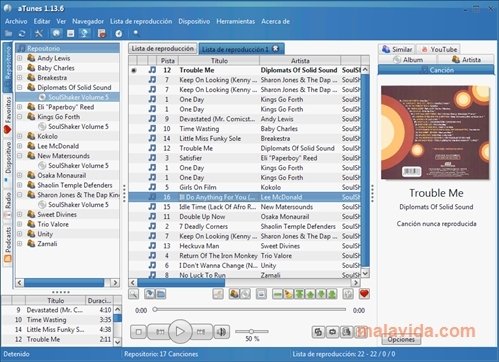Switch to the Artista context tab
The height and width of the screenshot is (362, 499).
coord(466,60)
